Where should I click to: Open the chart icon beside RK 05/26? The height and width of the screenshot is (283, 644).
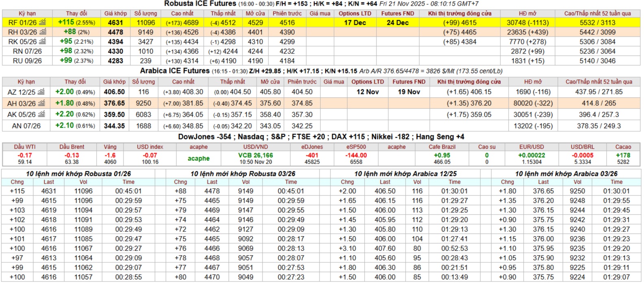point(43,41)
